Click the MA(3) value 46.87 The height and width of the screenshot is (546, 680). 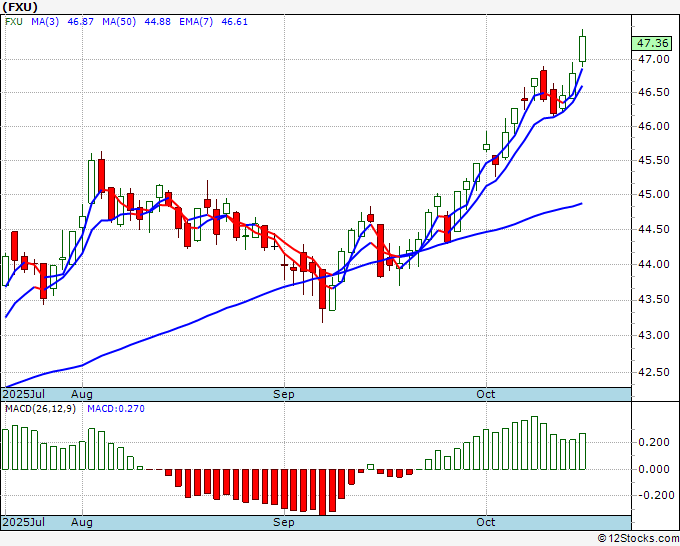click(x=80, y=22)
